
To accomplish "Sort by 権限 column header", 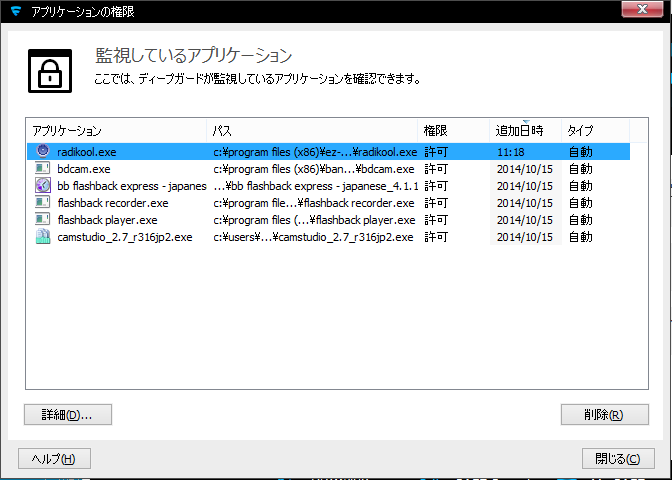I will 454,130.
